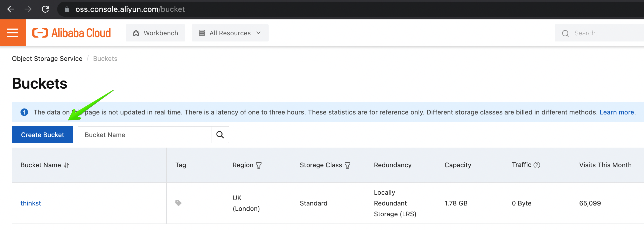Open the Workbench page
The width and height of the screenshot is (644, 230).
click(x=155, y=33)
